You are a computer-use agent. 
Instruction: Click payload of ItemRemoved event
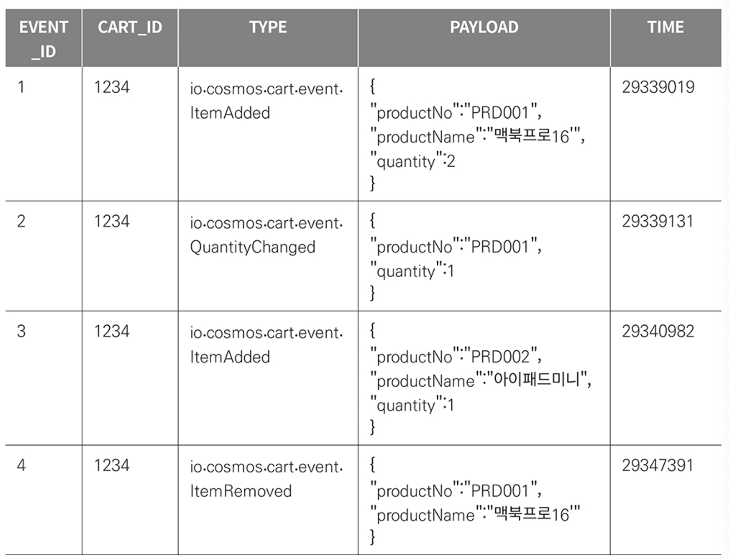pyautogui.click(x=475, y=503)
